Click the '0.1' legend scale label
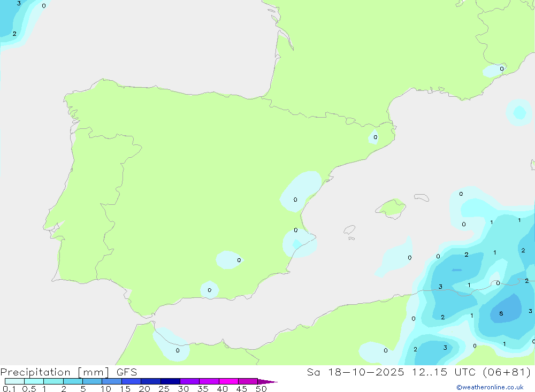This screenshot has width=535, height=392. 9,389
